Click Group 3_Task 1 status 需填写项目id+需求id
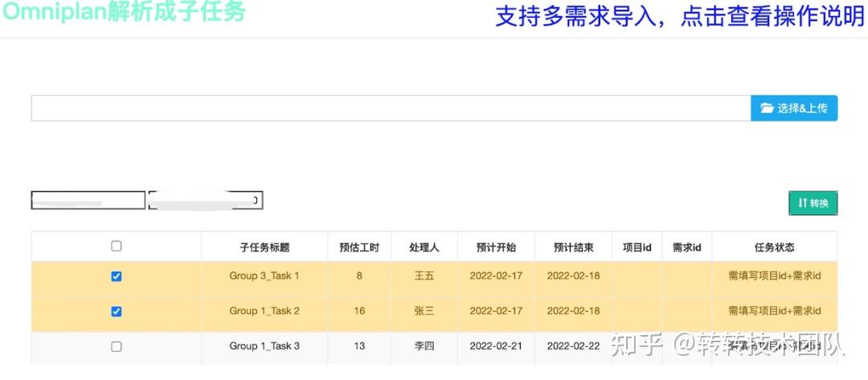The width and height of the screenshot is (868, 380). [775, 276]
